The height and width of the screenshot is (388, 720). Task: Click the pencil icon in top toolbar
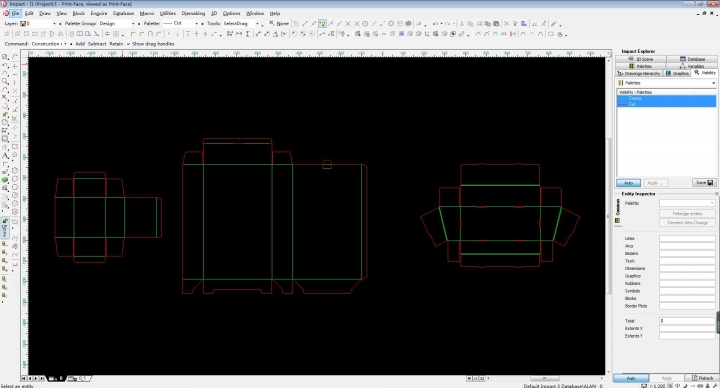[x=554, y=23]
